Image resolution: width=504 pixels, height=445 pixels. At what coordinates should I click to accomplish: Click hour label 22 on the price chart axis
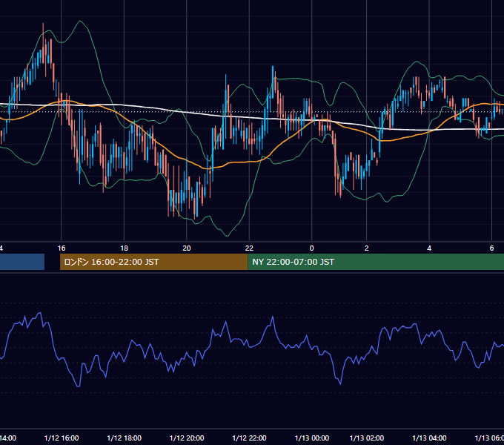pyautogui.click(x=249, y=248)
